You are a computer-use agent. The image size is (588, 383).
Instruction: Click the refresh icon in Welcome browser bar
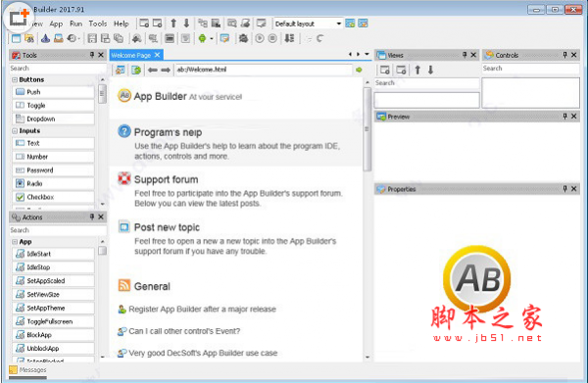click(x=136, y=70)
